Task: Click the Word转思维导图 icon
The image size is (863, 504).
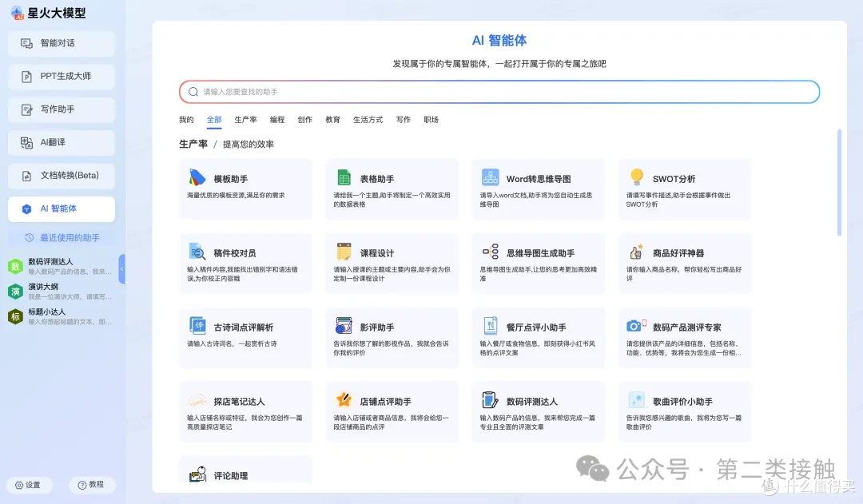Action: (490, 177)
